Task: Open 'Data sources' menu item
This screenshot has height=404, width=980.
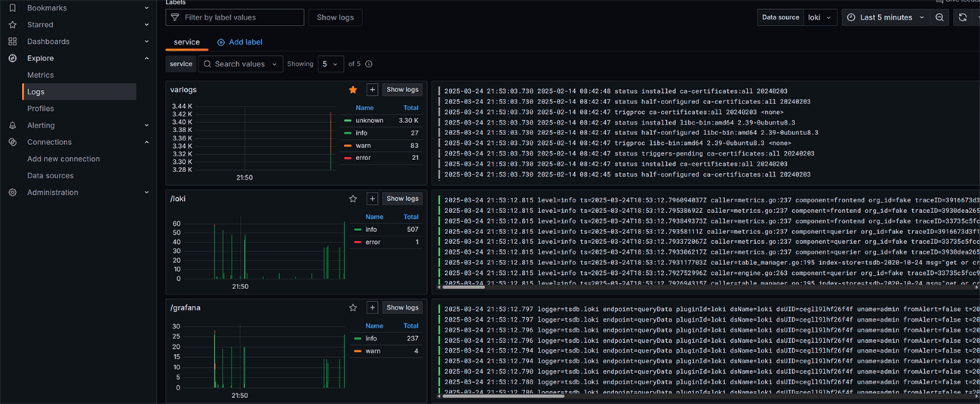Action: [51, 176]
